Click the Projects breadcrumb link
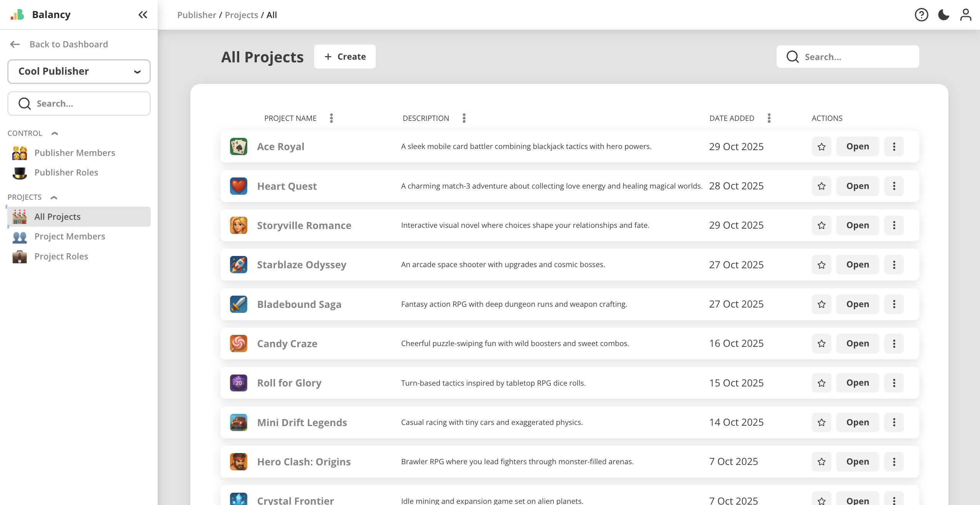The image size is (980, 505). click(x=241, y=15)
